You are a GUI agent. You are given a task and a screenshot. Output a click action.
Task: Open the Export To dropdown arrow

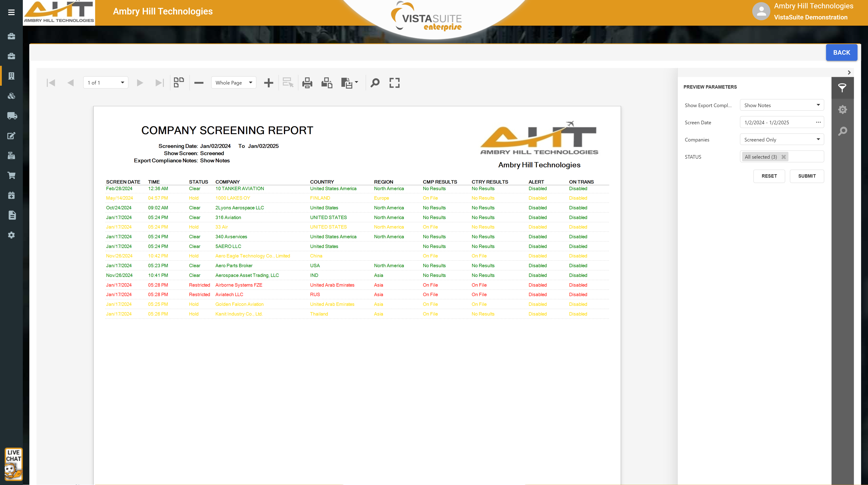356,82
